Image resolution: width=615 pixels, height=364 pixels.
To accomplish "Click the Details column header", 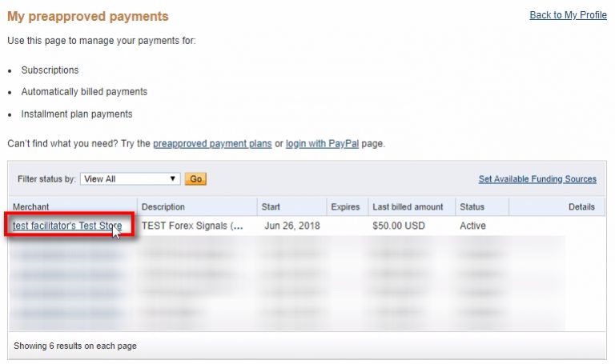I will click(x=581, y=207).
